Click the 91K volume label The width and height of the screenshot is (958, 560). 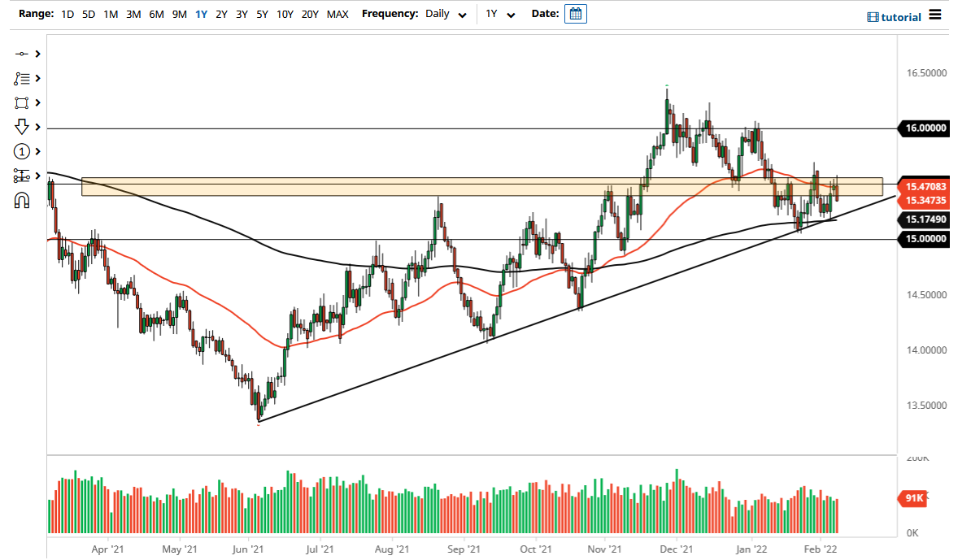913,498
